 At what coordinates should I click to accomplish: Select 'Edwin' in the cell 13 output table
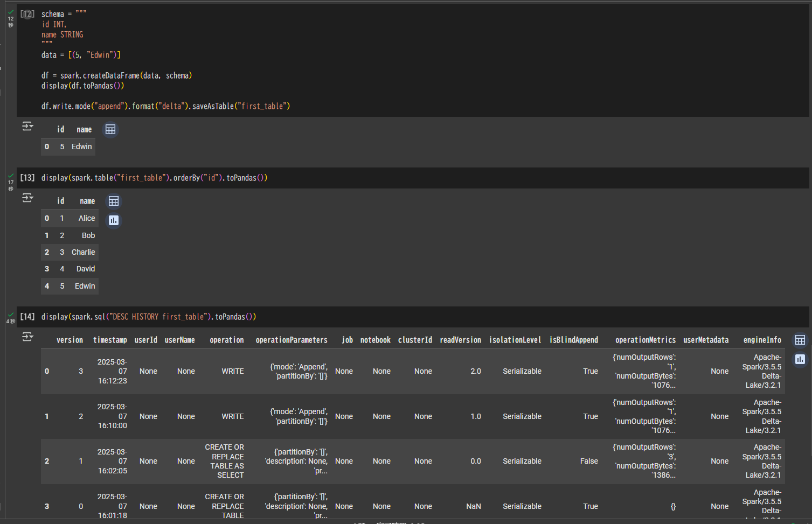click(x=85, y=287)
